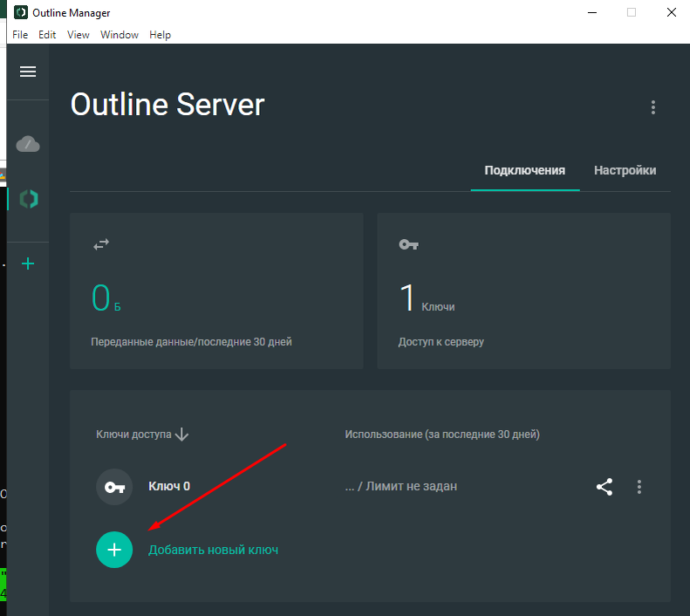Click the key icon of Ключ 0
The height and width of the screenshot is (616, 690).
(x=114, y=487)
